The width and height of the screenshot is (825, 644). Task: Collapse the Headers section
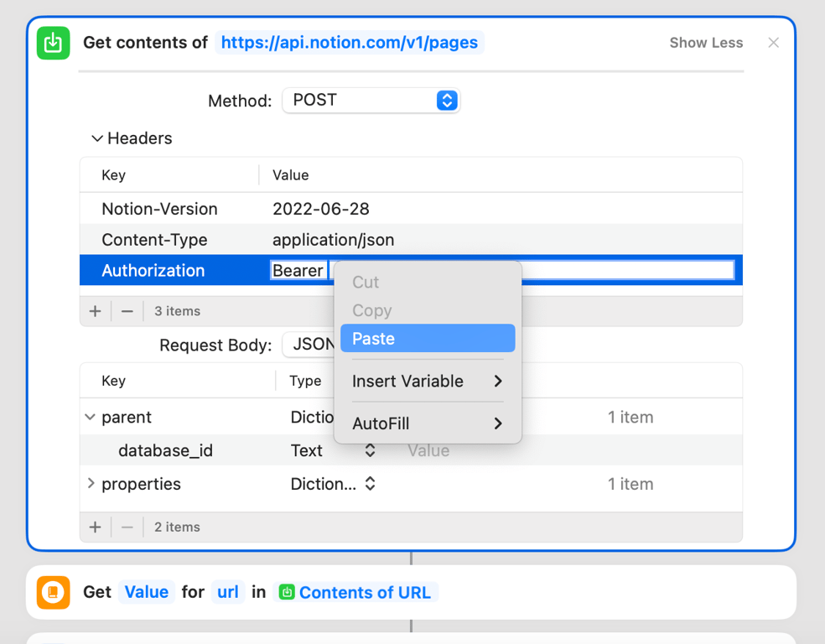tap(97, 138)
